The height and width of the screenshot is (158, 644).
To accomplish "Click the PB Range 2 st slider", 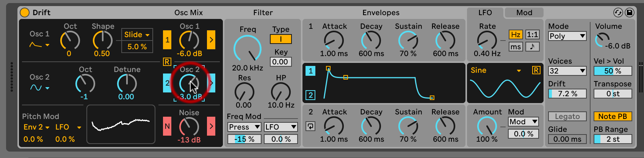I will pos(613,139).
